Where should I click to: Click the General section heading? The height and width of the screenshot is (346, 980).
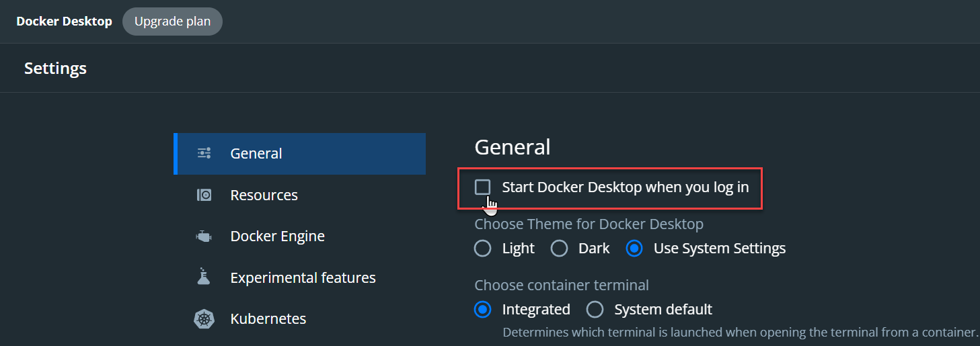coord(513,147)
